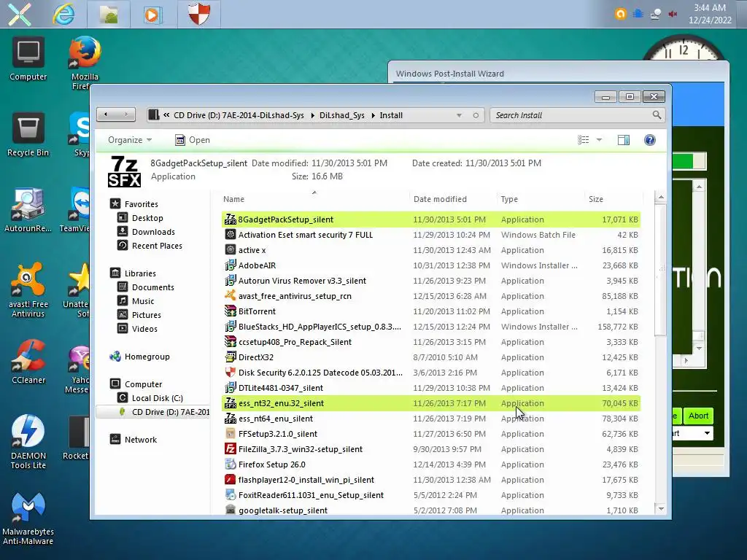Select the BitTorrent file icon
The width and height of the screenshot is (747, 560).
pyautogui.click(x=231, y=311)
